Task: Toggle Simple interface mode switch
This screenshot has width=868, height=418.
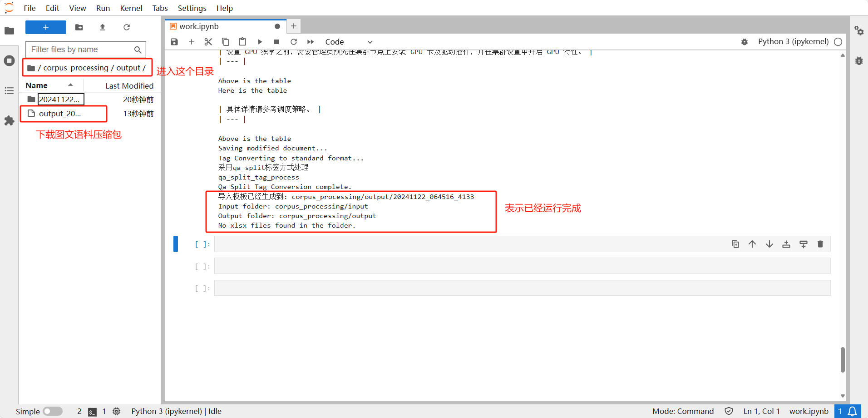Action: [x=53, y=411]
